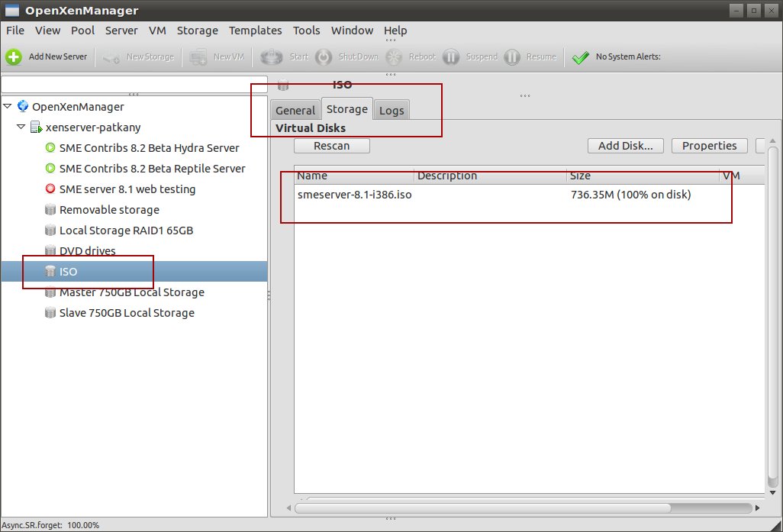Screen dimensions: 783x532
Task: Click the Rescan button
Action: 331,146
